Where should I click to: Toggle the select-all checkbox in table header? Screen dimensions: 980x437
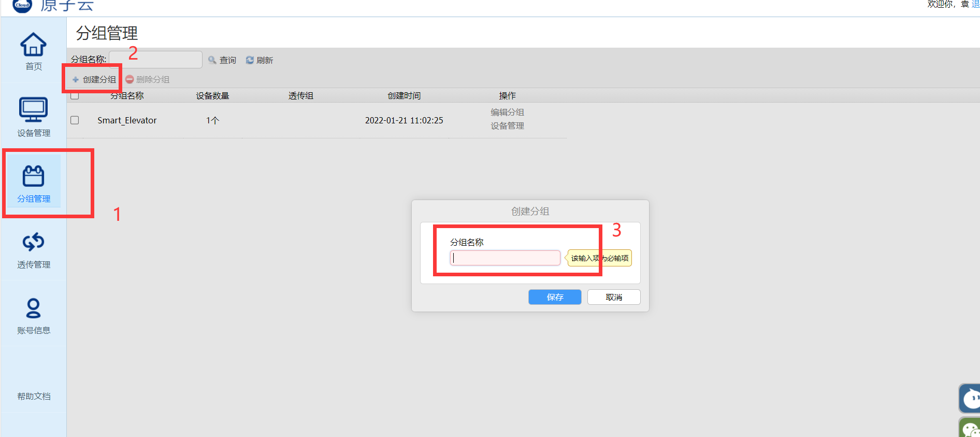[75, 95]
